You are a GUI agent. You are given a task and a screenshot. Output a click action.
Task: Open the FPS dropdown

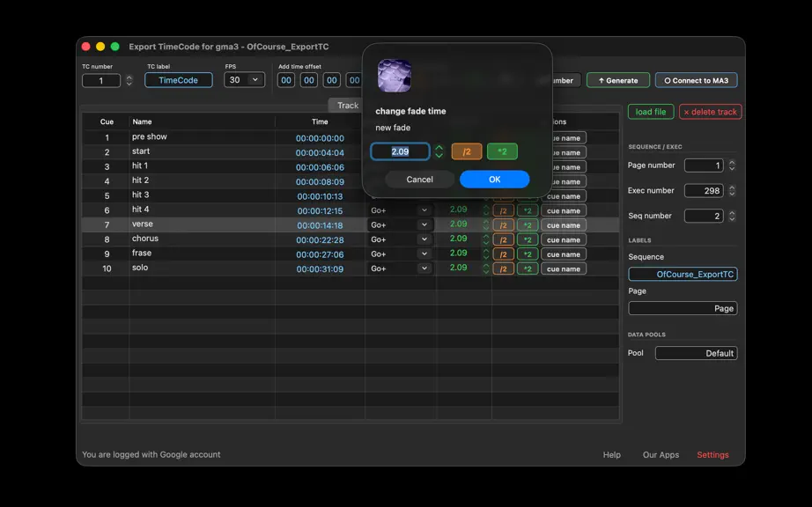coord(244,80)
